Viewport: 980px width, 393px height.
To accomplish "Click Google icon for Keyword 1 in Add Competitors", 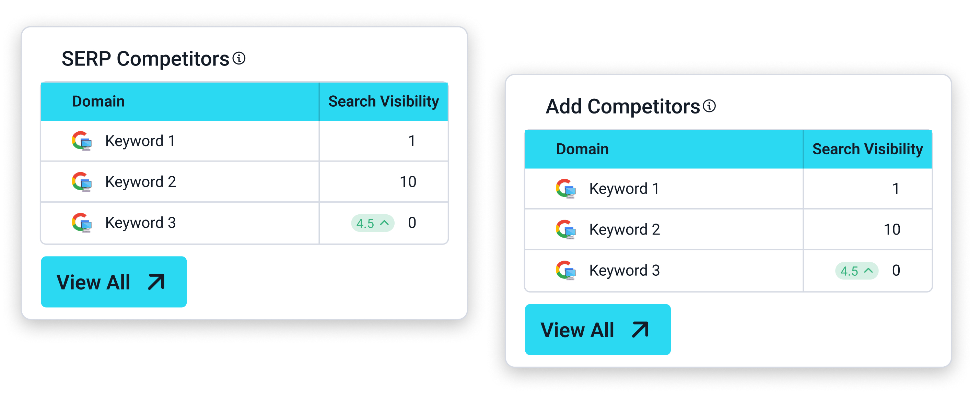I will 565,189.
